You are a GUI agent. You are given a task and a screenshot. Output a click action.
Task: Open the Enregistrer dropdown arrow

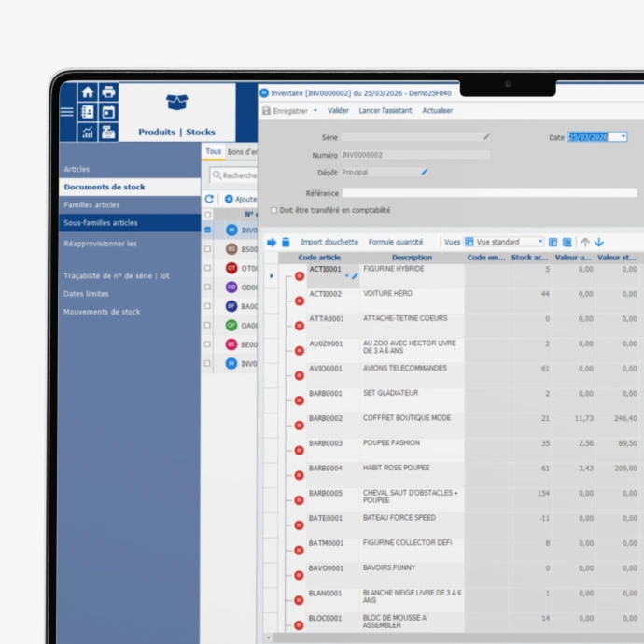point(315,110)
